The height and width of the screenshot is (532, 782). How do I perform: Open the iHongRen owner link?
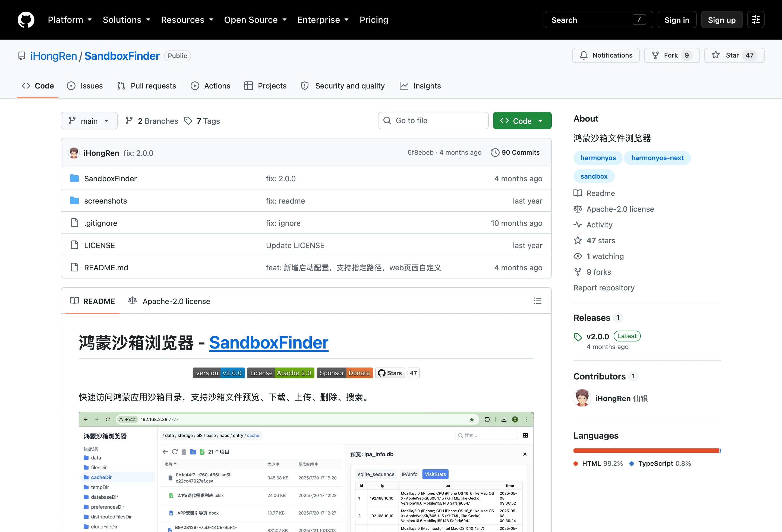[53, 56]
